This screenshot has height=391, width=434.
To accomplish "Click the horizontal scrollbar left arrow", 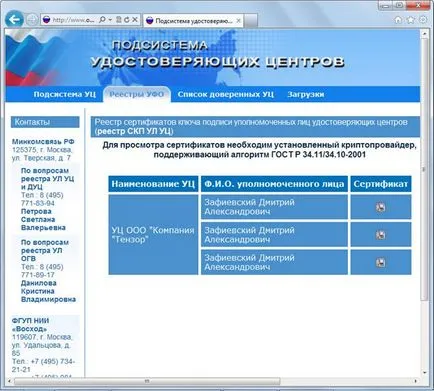I will [9, 381].
